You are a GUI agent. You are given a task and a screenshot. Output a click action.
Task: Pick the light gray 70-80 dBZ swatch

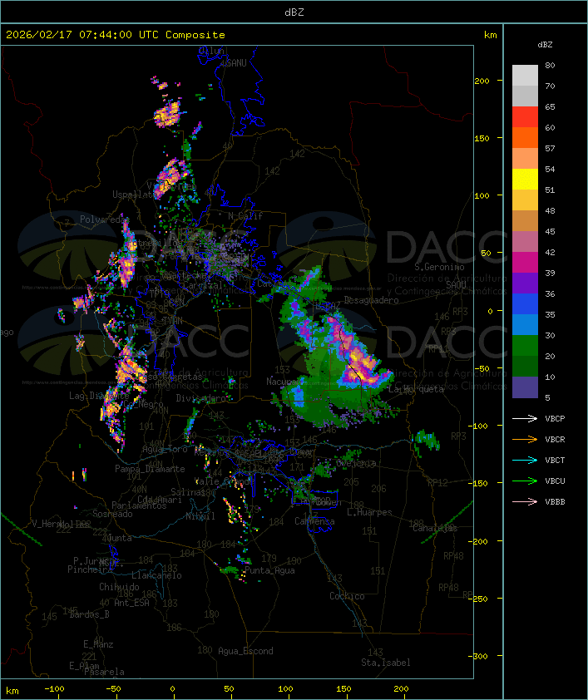pos(525,75)
